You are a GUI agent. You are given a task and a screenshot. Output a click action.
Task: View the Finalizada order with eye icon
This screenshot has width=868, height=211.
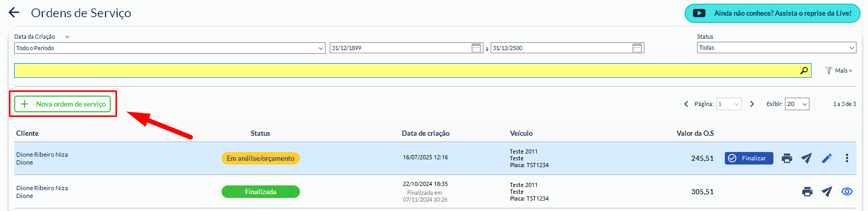847,192
